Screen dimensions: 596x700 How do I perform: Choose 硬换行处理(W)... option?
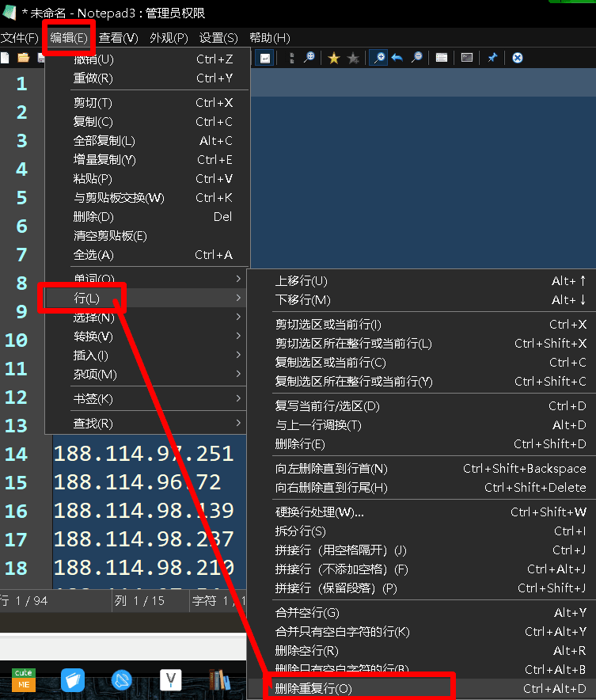319,512
